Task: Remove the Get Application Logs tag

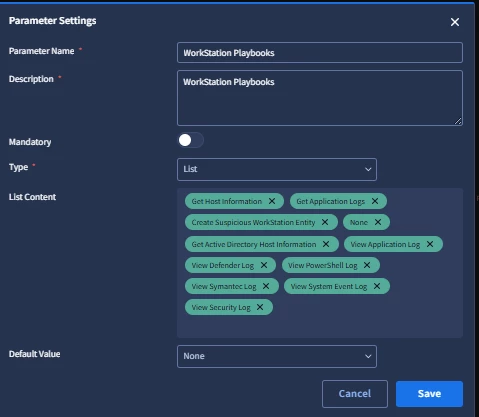Action: (x=375, y=201)
